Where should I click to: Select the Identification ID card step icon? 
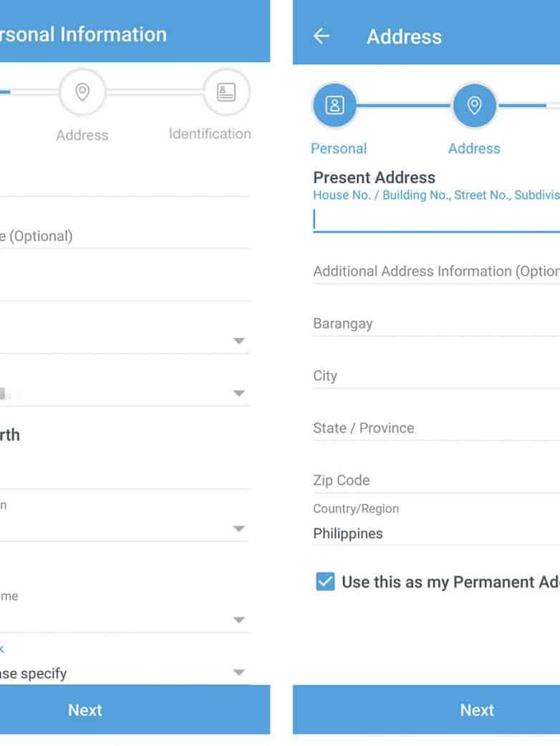tap(226, 92)
